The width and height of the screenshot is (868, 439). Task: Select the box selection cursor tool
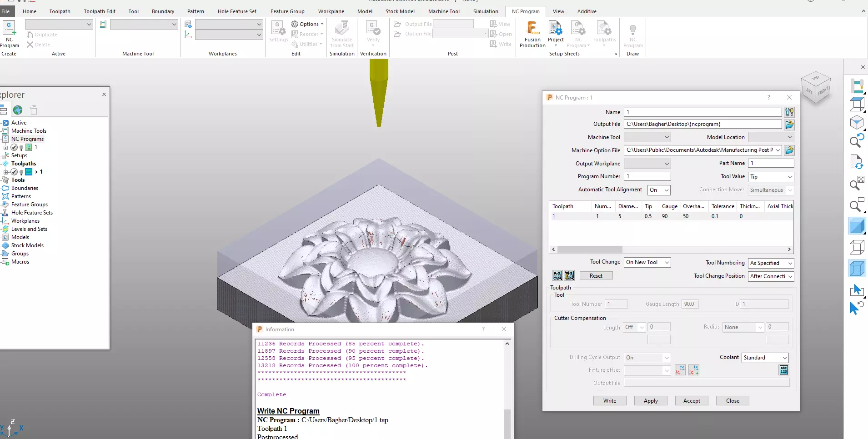pos(857,290)
